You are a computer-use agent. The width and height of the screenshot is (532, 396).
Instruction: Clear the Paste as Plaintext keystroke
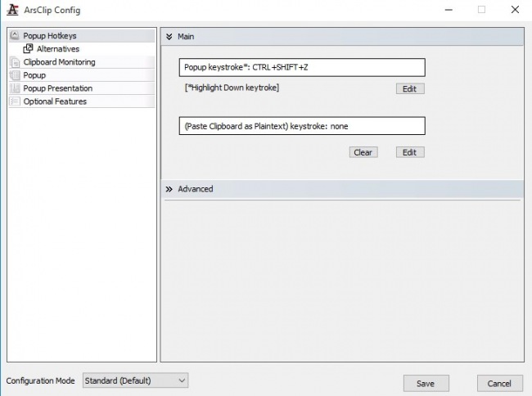click(363, 152)
